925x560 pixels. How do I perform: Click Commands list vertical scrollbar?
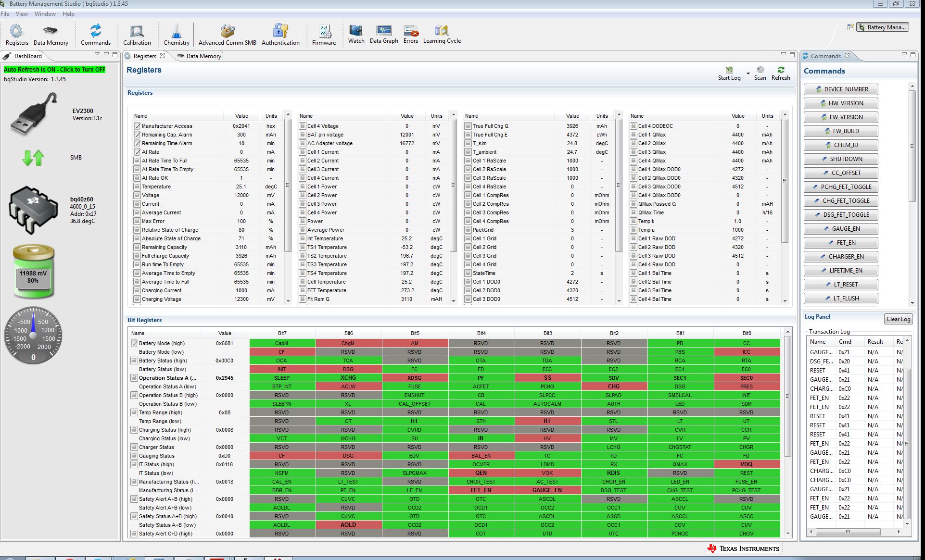[912, 145]
